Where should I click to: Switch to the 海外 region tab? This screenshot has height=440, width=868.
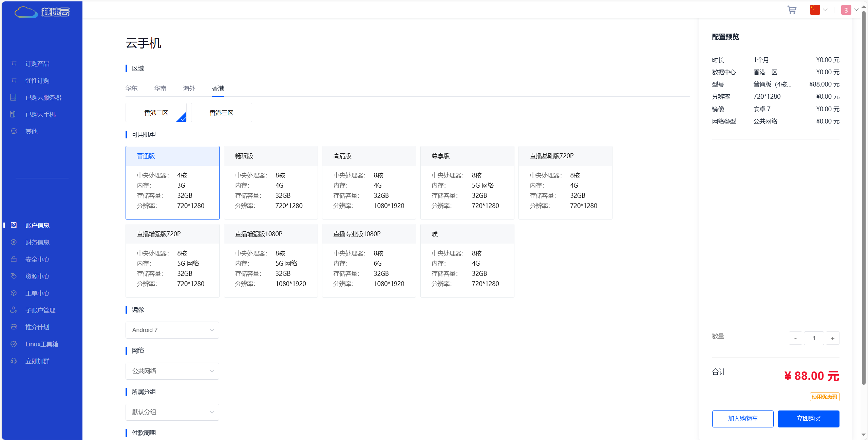(x=189, y=89)
